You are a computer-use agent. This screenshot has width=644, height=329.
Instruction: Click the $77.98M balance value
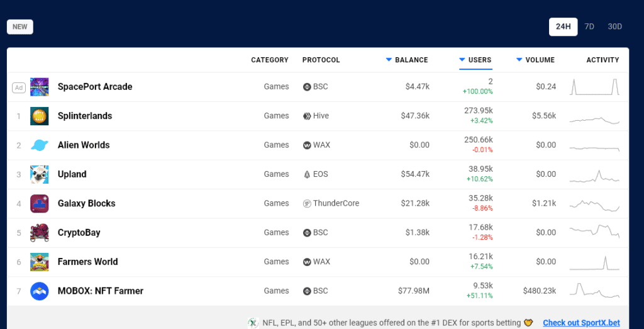pos(414,291)
